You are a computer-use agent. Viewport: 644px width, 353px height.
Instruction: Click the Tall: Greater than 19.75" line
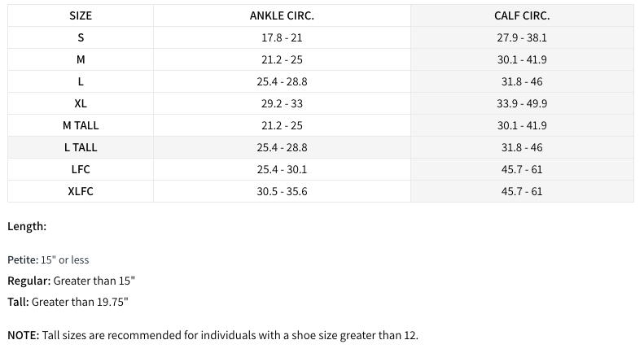pos(68,302)
